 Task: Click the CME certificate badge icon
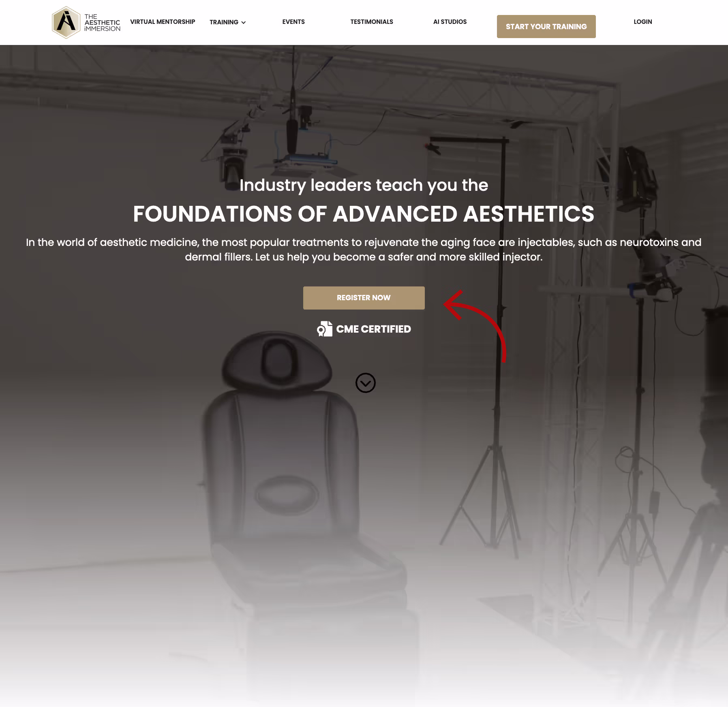point(325,329)
